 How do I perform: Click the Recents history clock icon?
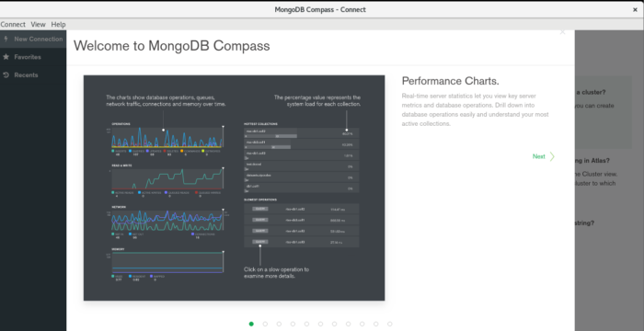point(6,74)
